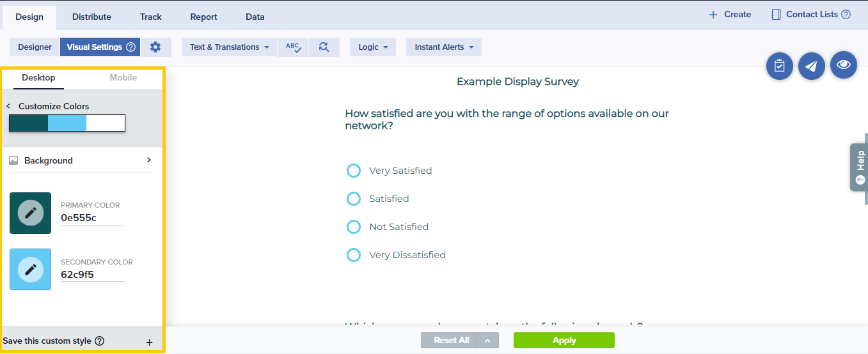Screen dimensions: 868x354
Task: Click the Visual Settings help icon
Action: tap(130, 47)
